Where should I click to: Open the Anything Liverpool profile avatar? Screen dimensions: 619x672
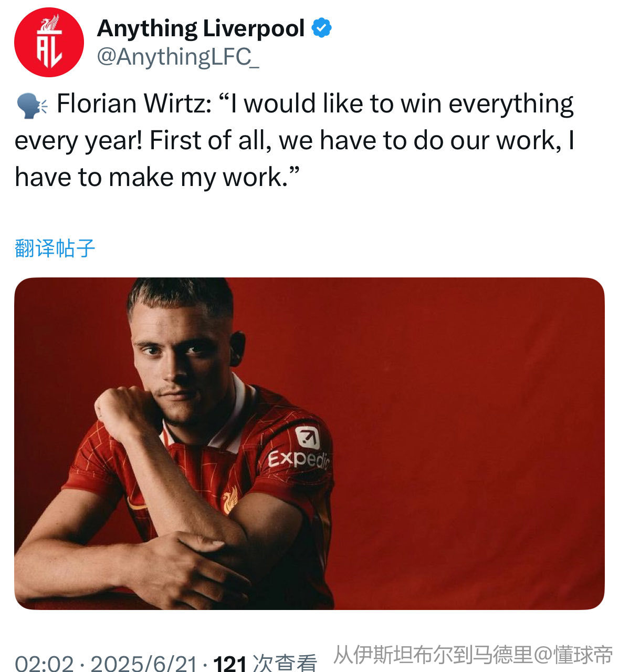click(x=49, y=42)
